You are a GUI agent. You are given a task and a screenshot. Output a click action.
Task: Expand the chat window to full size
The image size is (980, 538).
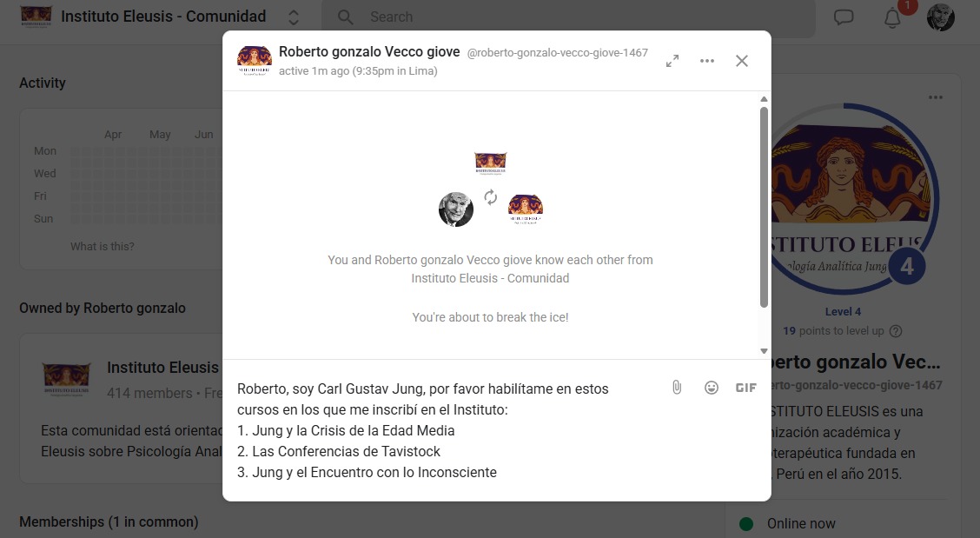672,61
